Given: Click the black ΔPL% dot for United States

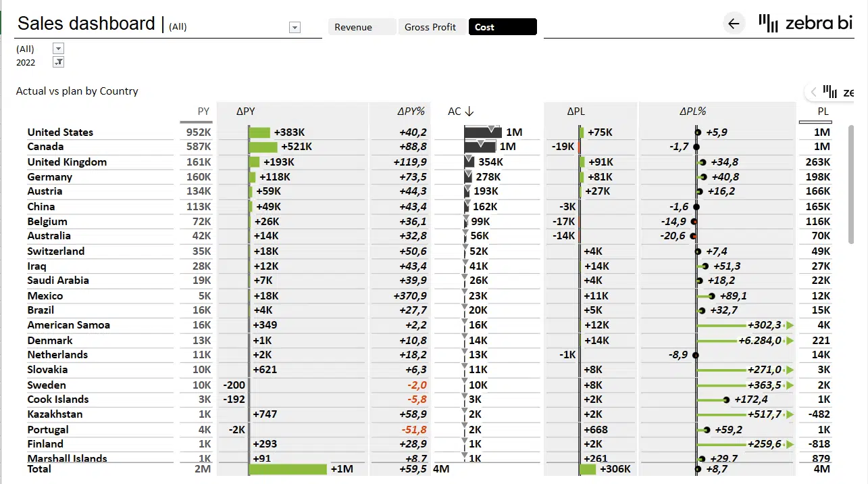Looking at the screenshot, I should 698,132.
